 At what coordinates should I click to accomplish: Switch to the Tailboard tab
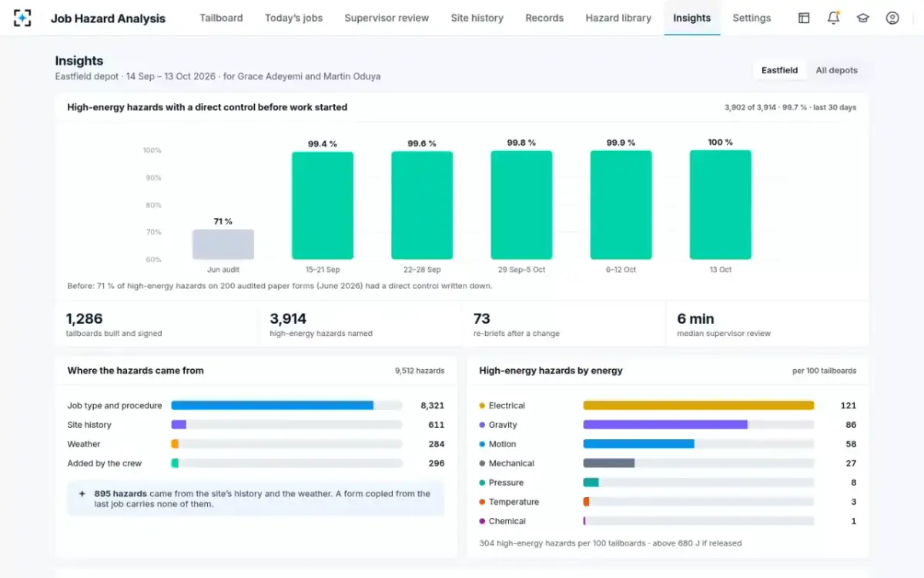pyautogui.click(x=221, y=18)
